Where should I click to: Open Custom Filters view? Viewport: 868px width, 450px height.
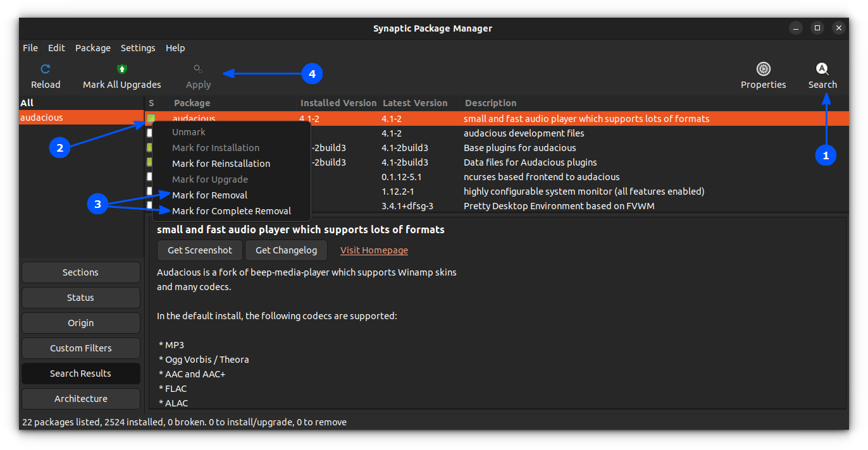80,348
